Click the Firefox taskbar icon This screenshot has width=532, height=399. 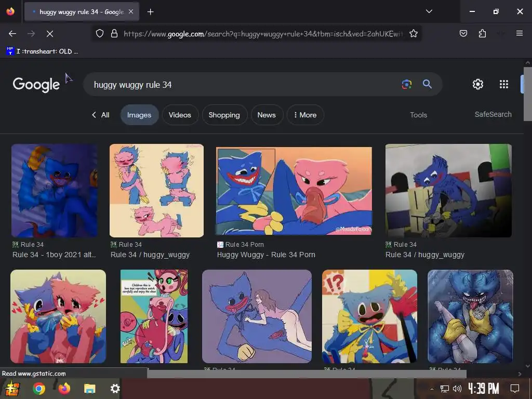tap(64, 388)
